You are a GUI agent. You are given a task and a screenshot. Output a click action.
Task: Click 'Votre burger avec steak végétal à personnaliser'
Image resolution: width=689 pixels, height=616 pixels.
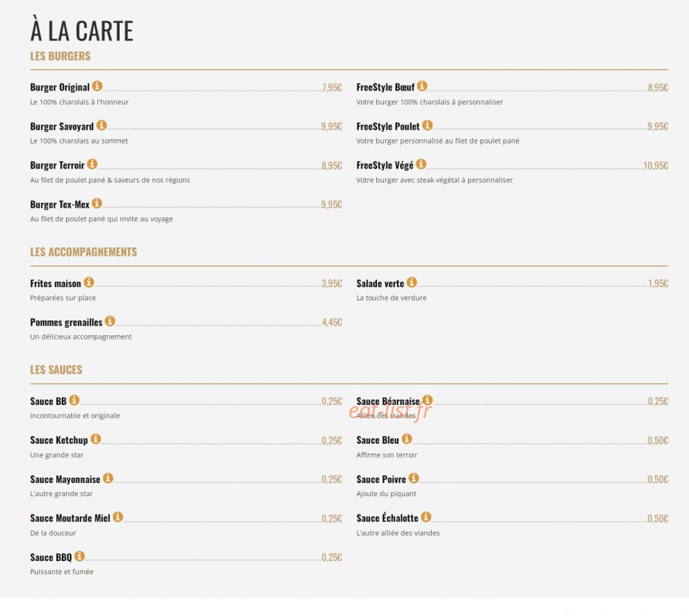pos(435,180)
